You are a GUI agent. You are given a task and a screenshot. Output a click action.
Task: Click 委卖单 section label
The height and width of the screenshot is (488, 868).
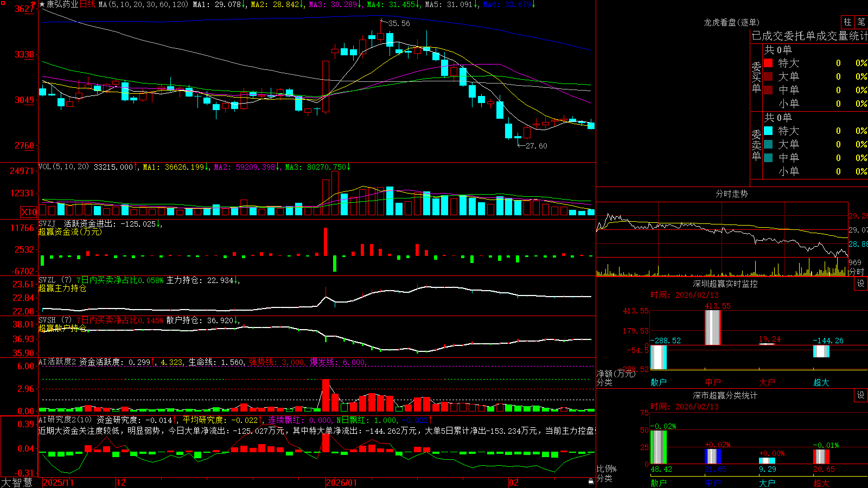pyautogui.click(x=756, y=145)
